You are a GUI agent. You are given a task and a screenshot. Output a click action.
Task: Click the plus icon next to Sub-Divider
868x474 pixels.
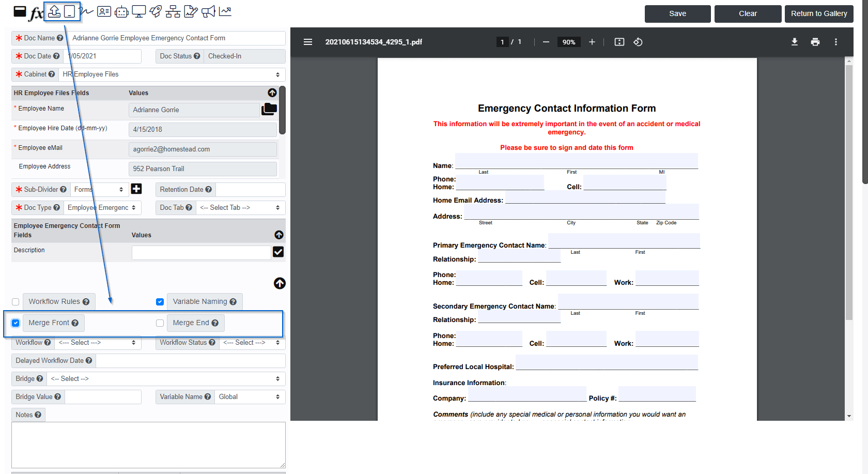[136, 189]
